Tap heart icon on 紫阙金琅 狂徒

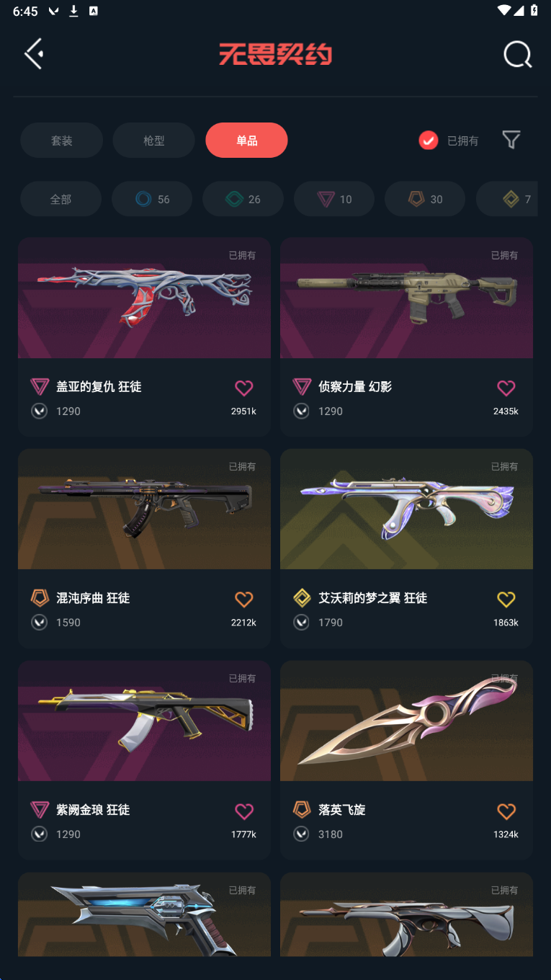[x=244, y=811]
